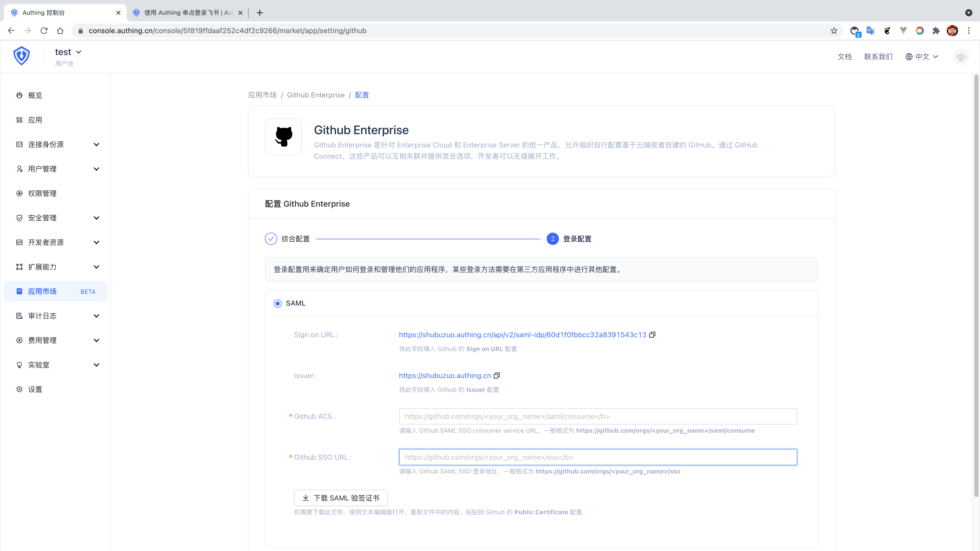
Task: Expand the 费用管理 menu chevron
Action: [x=97, y=340]
